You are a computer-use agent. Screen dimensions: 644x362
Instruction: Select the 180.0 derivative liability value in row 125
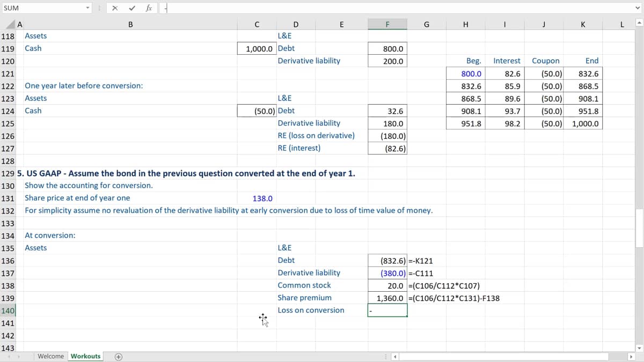(x=387, y=123)
